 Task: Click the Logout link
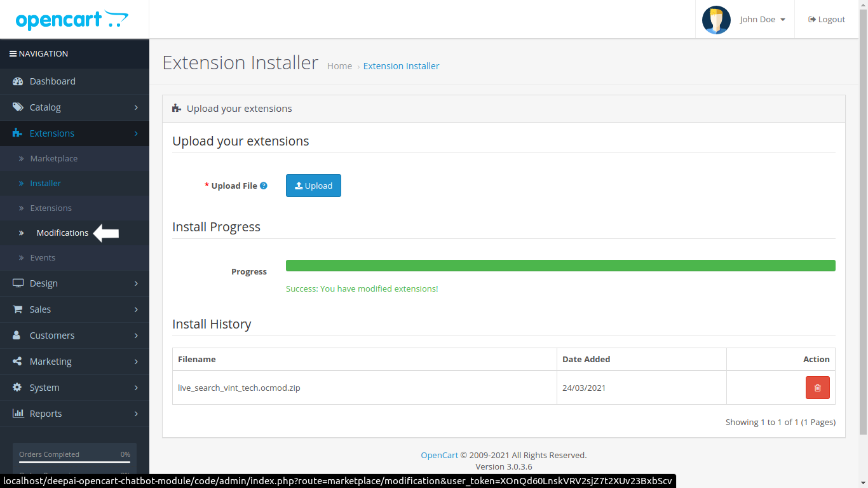click(x=827, y=20)
